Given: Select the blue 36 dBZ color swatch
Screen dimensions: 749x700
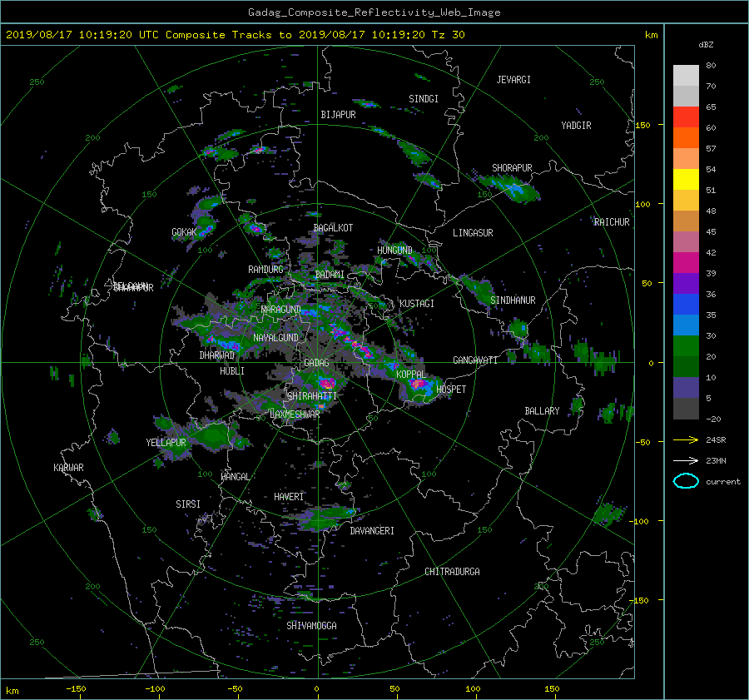Looking at the screenshot, I should click(686, 304).
